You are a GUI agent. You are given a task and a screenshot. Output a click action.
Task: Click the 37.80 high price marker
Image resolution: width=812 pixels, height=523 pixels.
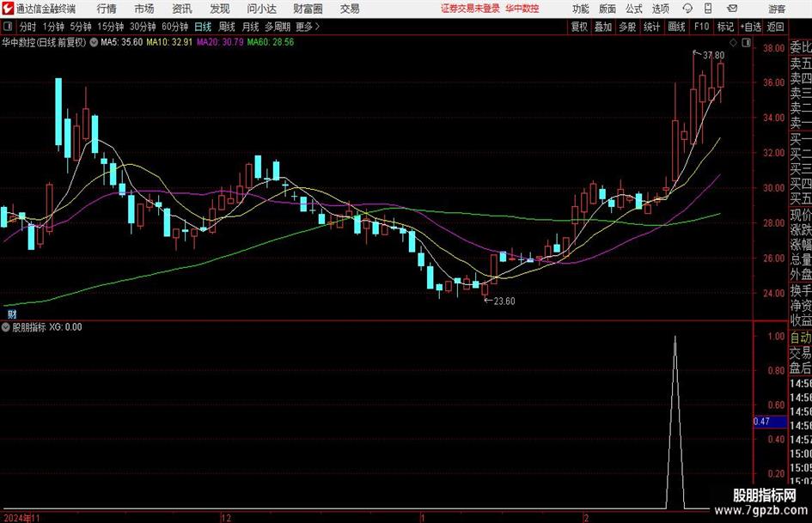pos(713,55)
